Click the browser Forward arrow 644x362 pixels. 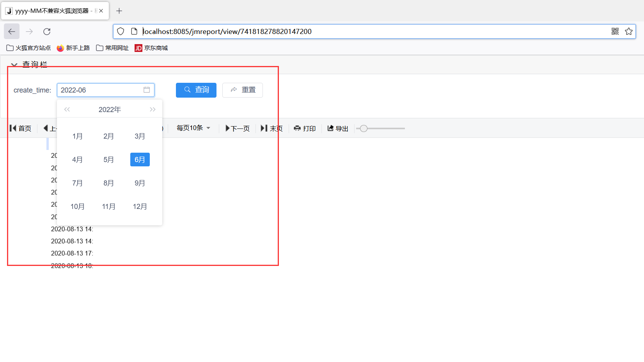29,31
